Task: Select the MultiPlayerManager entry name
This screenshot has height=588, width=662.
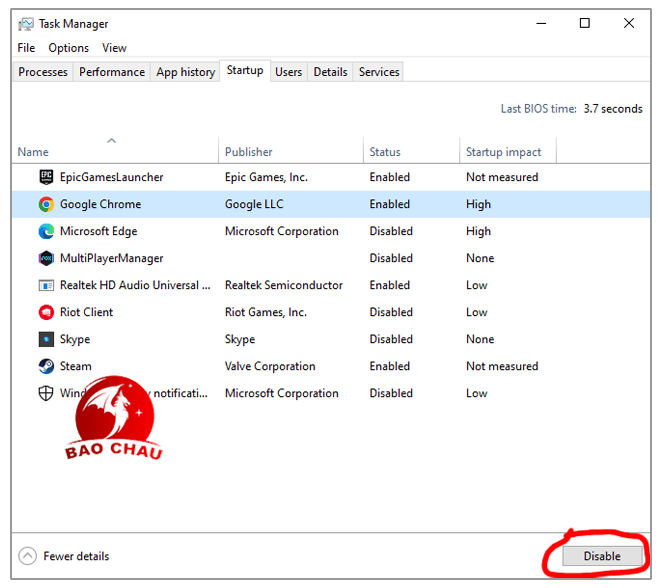Action: click(111, 258)
